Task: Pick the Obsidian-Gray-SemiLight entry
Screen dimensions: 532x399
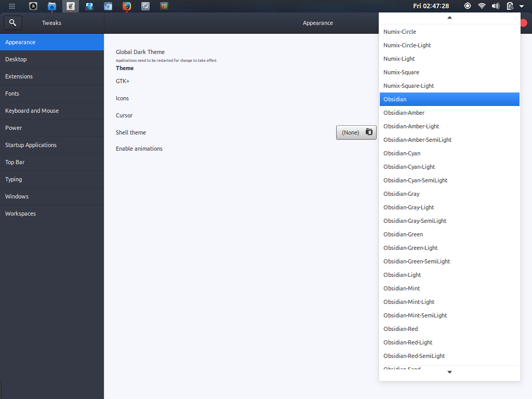Action: pos(449,221)
